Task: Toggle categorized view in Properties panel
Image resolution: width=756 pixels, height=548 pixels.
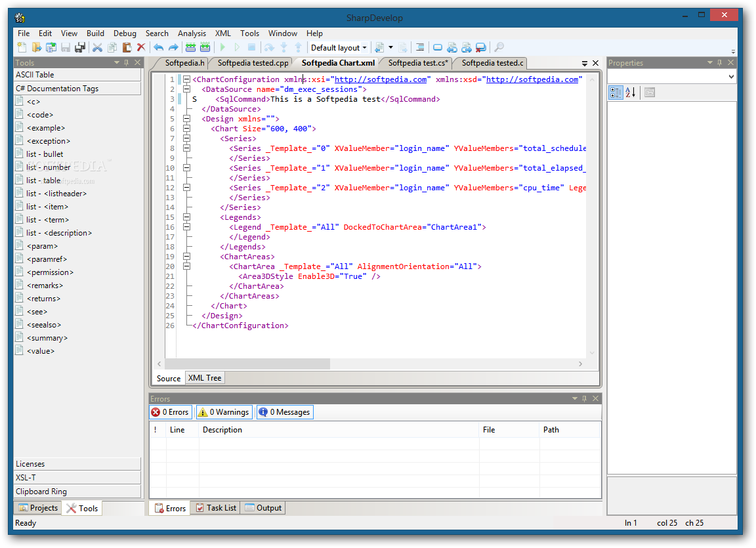Action: (x=616, y=93)
